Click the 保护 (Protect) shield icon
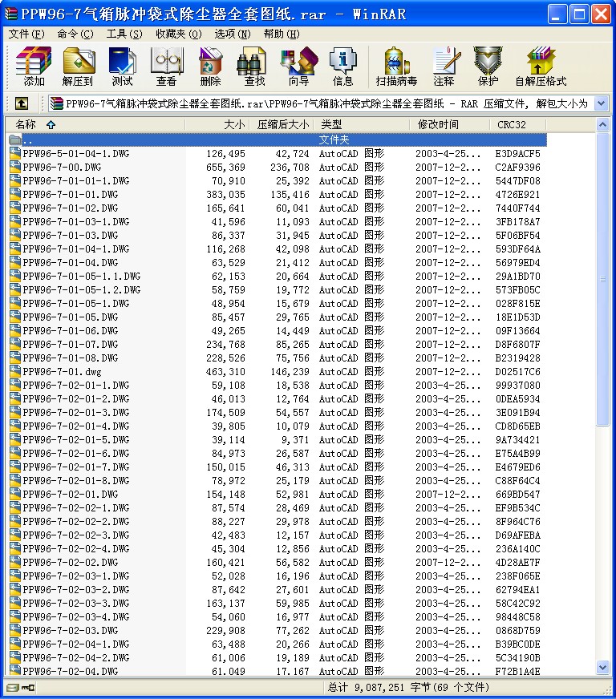The width and height of the screenshot is (616, 699). [x=488, y=67]
